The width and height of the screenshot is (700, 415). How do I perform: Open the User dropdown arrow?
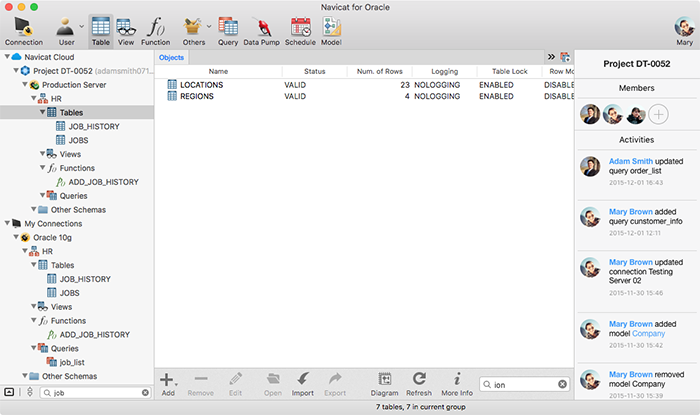click(x=81, y=26)
